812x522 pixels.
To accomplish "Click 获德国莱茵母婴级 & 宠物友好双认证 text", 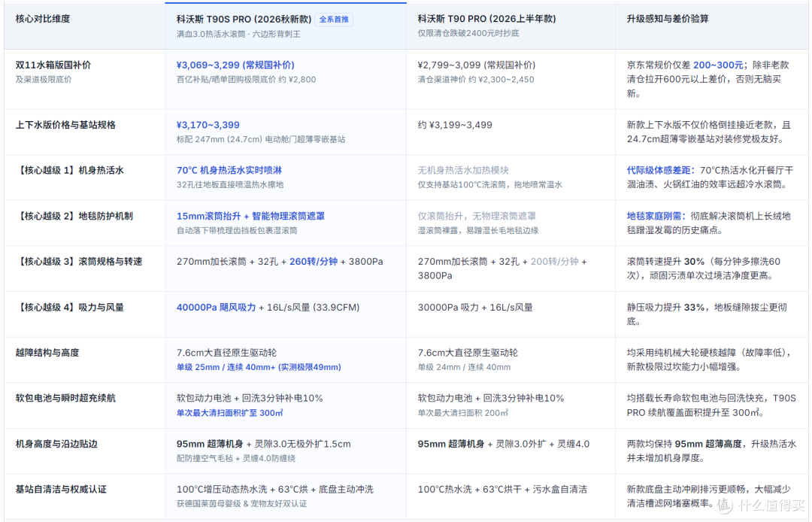I will 241,503.
